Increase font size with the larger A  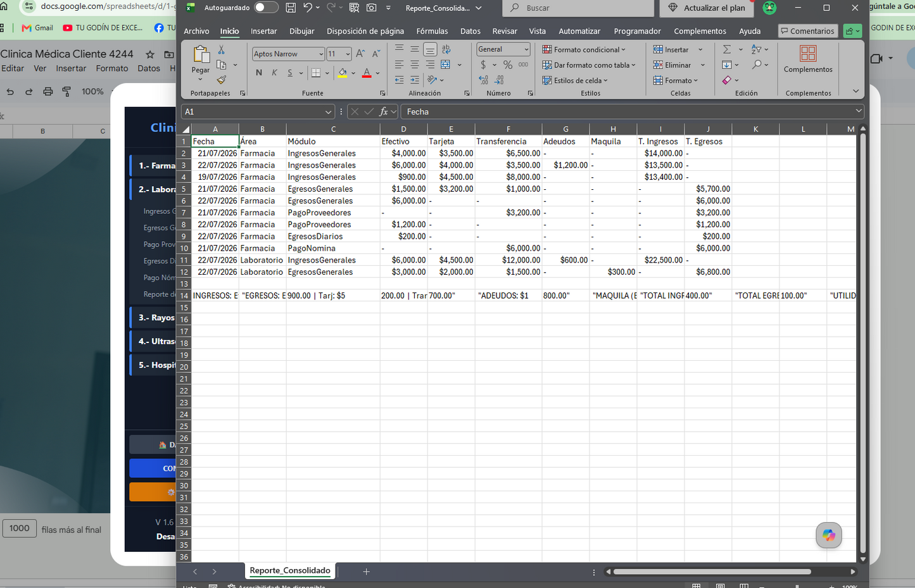tap(360, 54)
